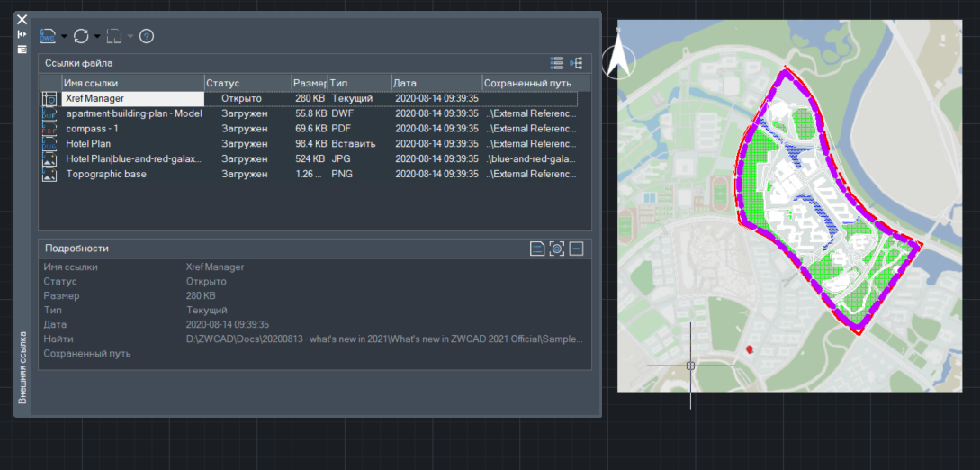Show details view in Подробности panel
This screenshot has width=980, height=470.
(x=537, y=249)
